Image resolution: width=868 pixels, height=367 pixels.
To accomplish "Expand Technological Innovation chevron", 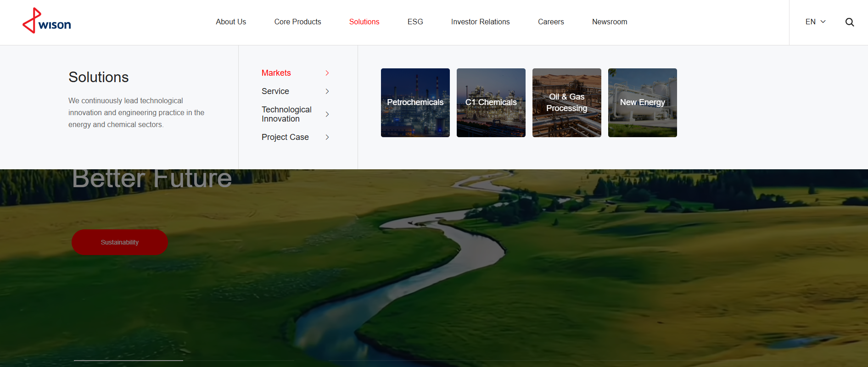I will click(327, 114).
